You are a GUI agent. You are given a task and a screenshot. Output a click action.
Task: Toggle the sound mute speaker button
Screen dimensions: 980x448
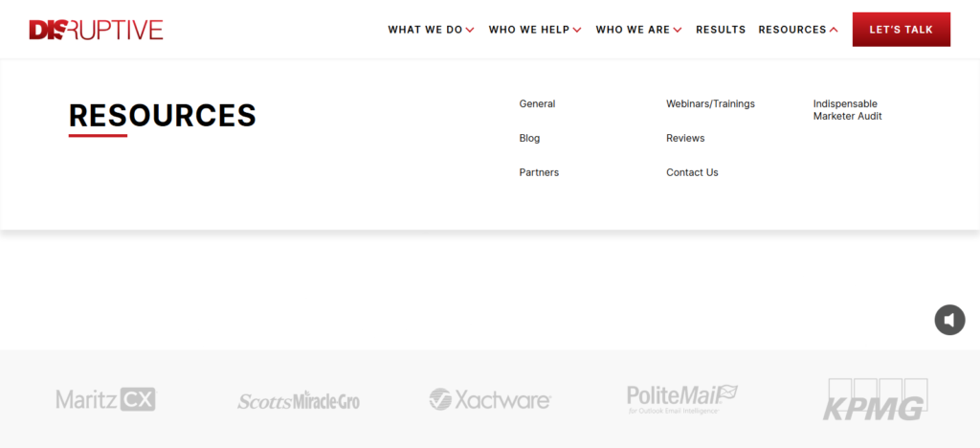949,320
